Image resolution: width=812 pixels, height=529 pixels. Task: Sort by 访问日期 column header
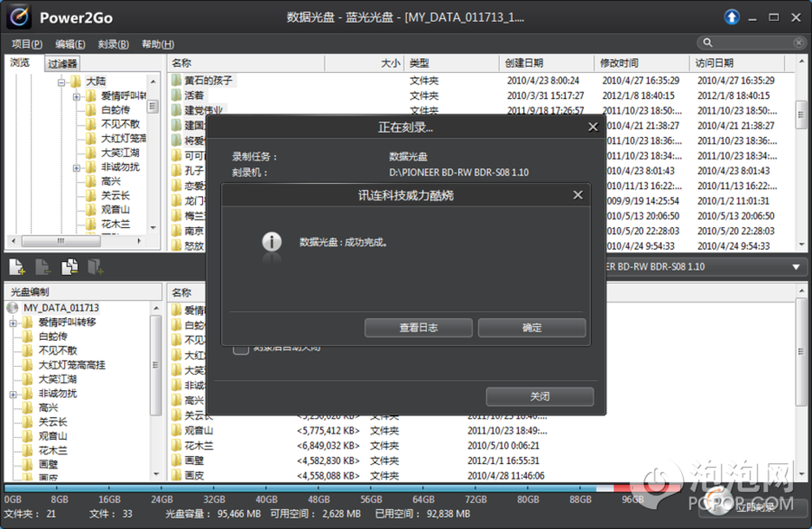pos(737,63)
